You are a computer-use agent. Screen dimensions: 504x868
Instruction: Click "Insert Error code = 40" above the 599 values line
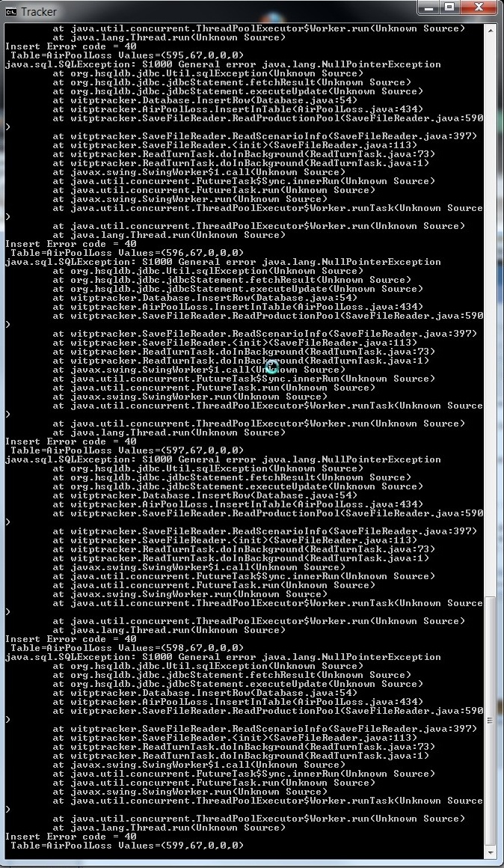tap(71, 837)
